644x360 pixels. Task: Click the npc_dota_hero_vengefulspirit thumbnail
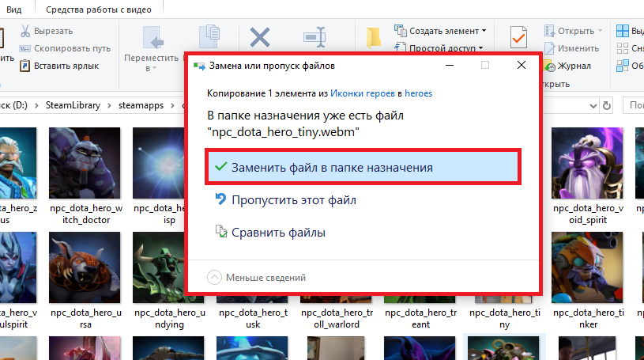tap(18, 267)
